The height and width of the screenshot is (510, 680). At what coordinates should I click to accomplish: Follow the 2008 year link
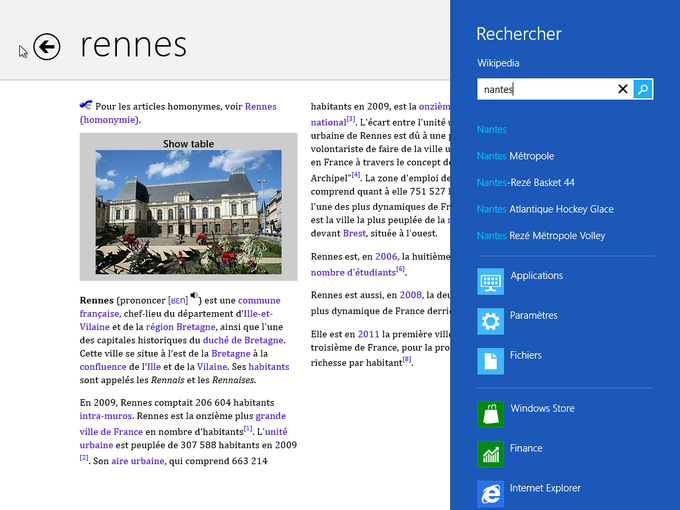[x=410, y=295]
